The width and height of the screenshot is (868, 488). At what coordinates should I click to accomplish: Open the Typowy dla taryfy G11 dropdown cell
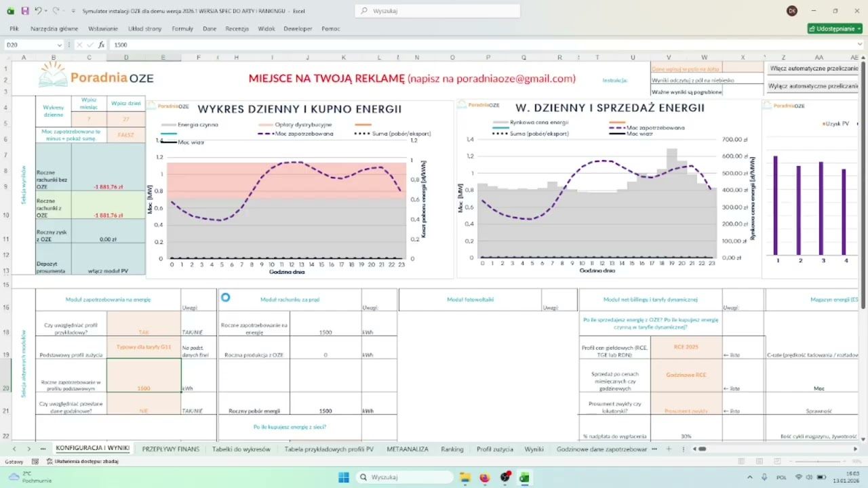tap(144, 347)
